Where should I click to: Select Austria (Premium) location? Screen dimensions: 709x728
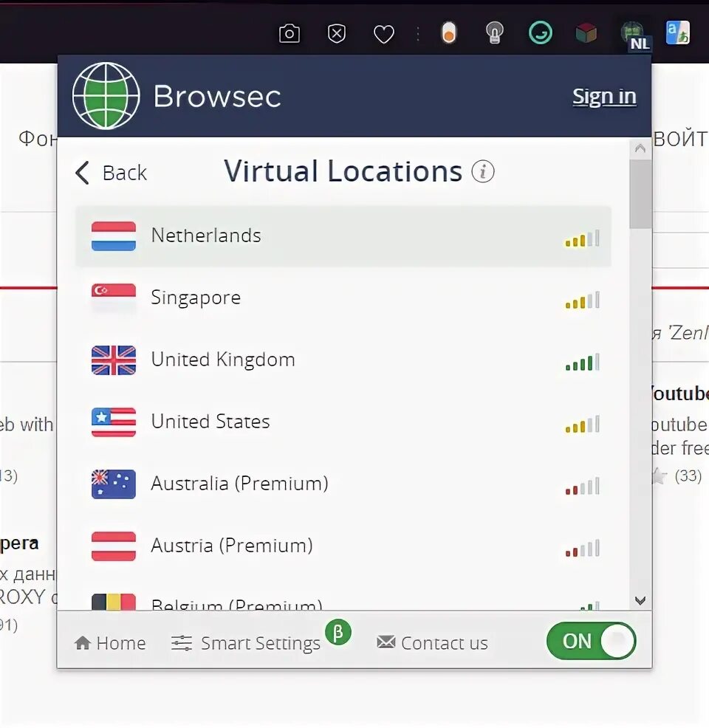pos(343,546)
